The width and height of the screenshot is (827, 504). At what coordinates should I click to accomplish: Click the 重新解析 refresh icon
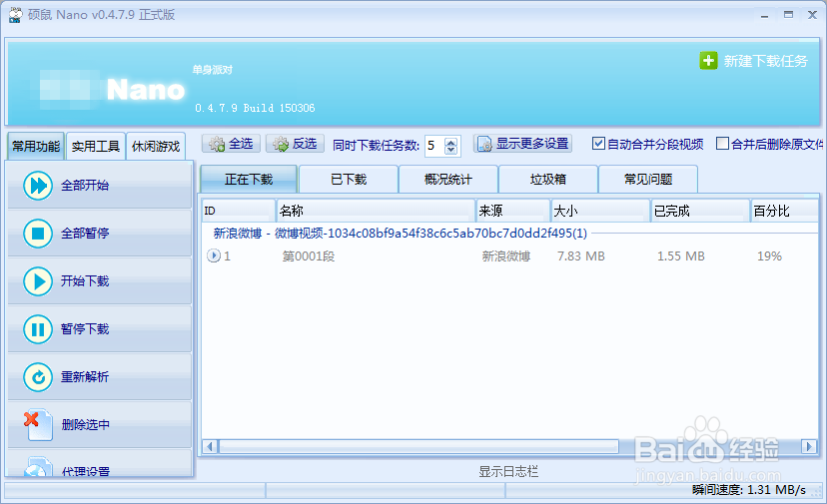(38, 377)
